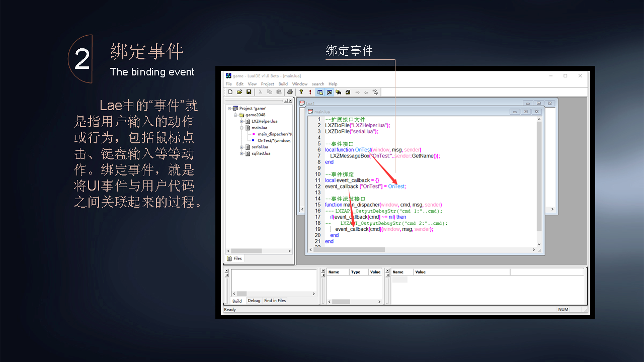The width and height of the screenshot is (644, 362).
Task: Expand the LXZHelper.lua tree node
Action: pos(242,121)
